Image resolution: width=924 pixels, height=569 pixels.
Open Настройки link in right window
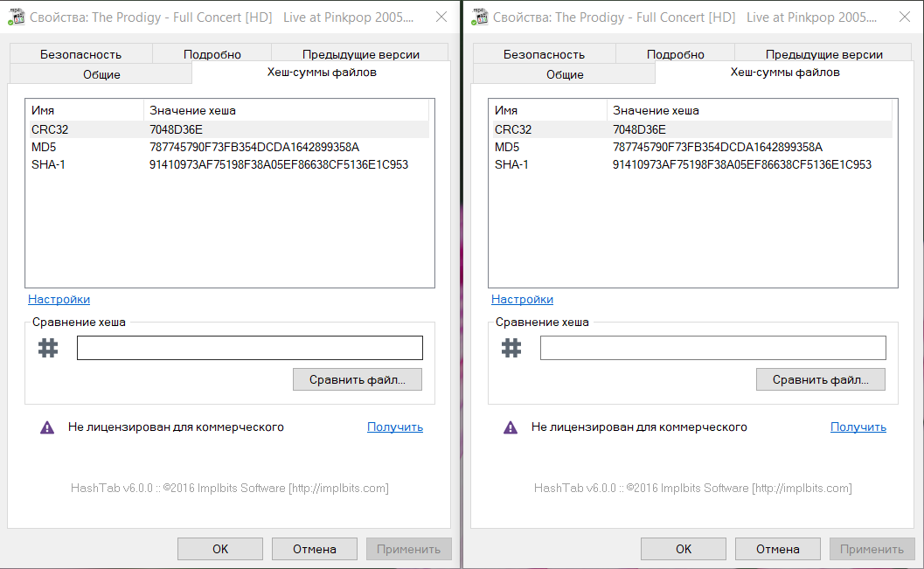click(522, 299)
